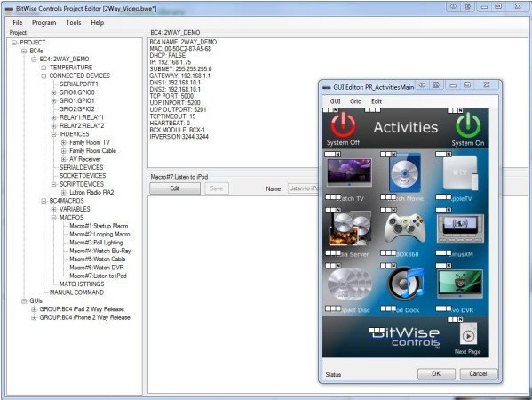Select Macro#6:Watch DVR
Viewport: 532px width, 400px height.
(97, 268)
